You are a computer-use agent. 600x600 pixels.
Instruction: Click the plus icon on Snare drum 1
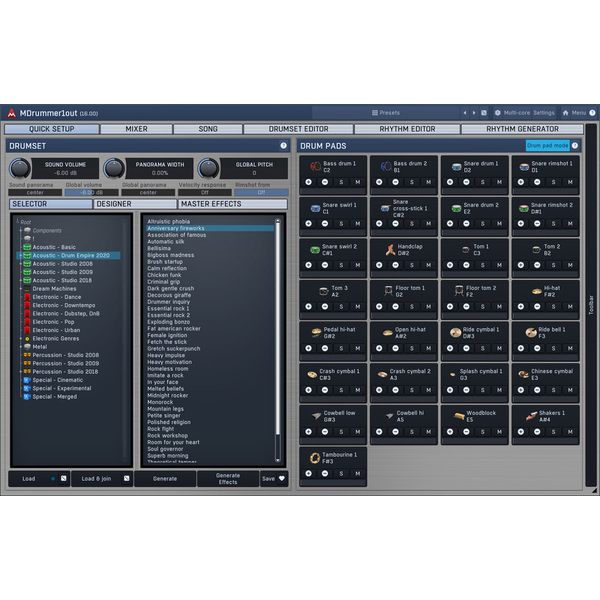coord(449,182)
